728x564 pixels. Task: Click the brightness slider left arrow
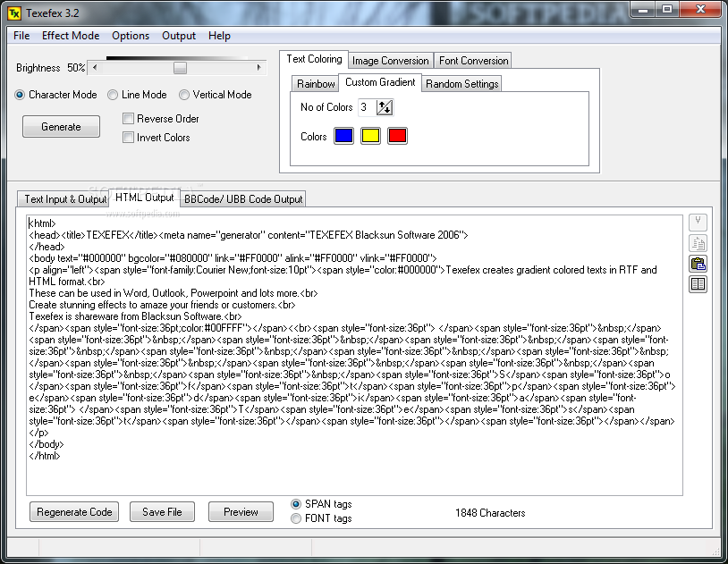click(95, 68)
